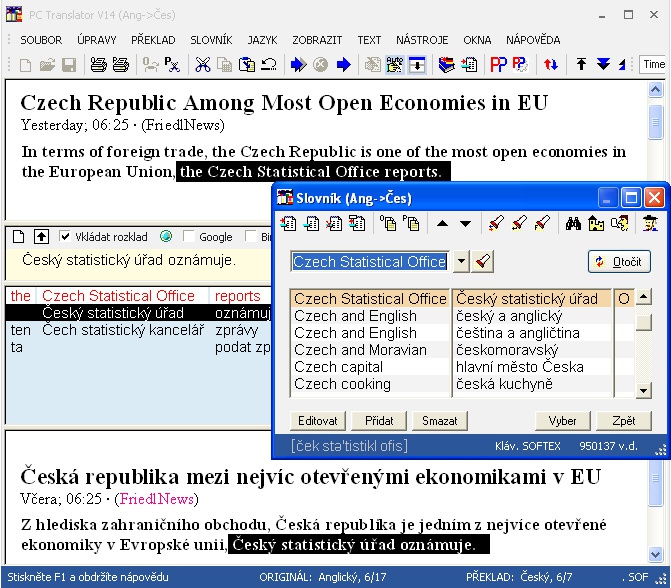The image size is (671, 588).
Task: Click the Přidat button
Action: pyautogui.click(x=379, y=421)
